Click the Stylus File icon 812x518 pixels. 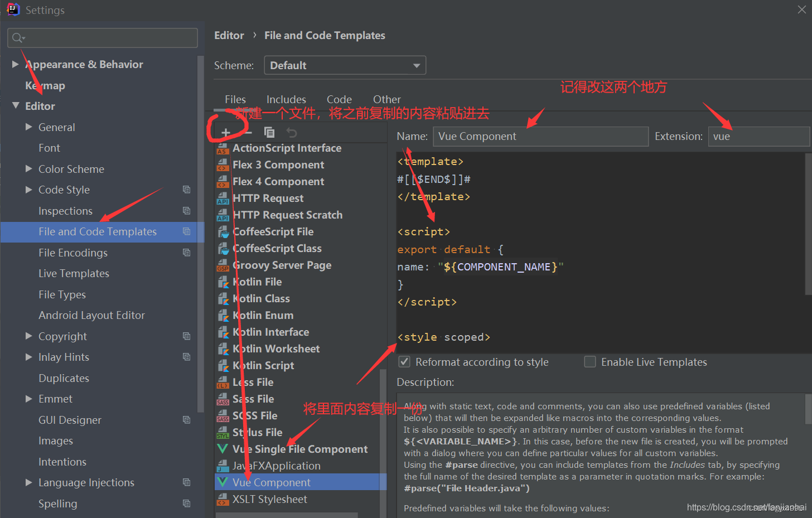pos(223,432)
